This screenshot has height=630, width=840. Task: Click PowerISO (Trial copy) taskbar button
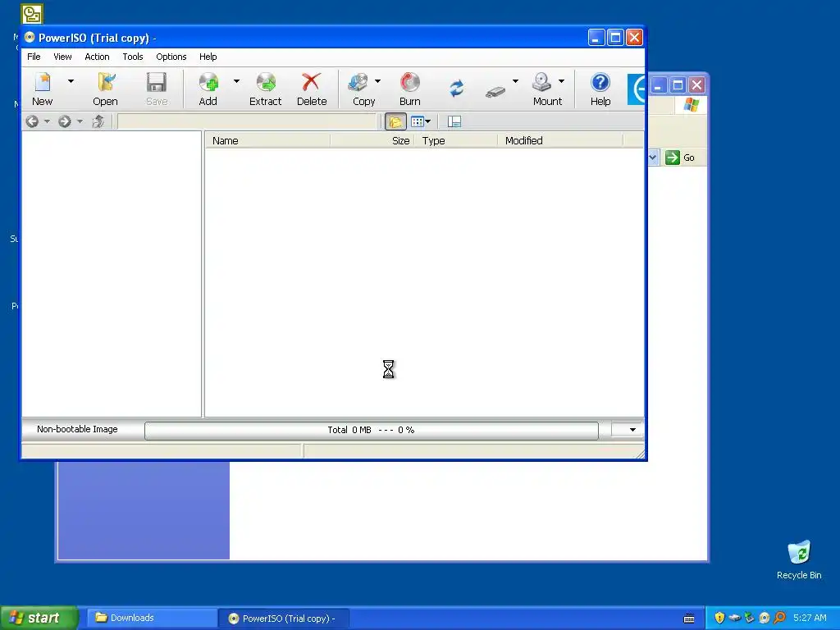[x=283, y=619]
